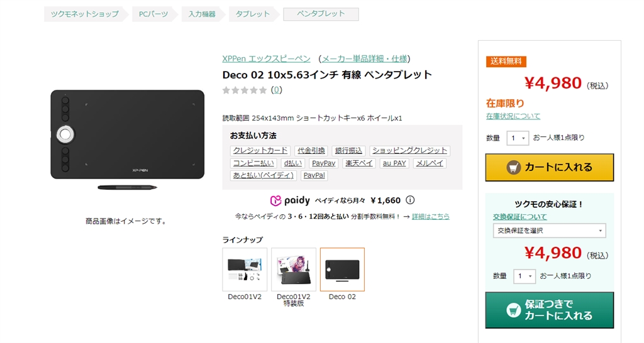The height and width of the screenshot is (343, 644).
Task: Click the review count (0) link
Action: [277, 90]
